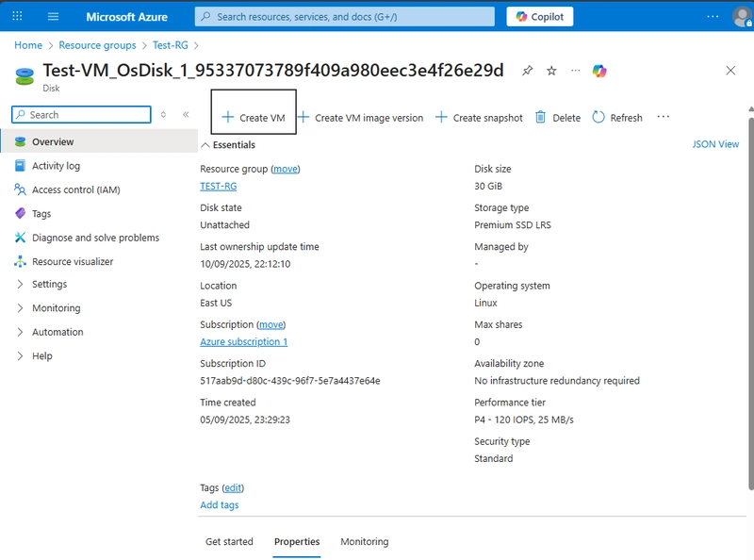Image resolution: width=754 pixels, height=560 pixels.
Task: Select the 'P4 - 120 IOPS, 25 MB/s' value
Action: point(524,420)
